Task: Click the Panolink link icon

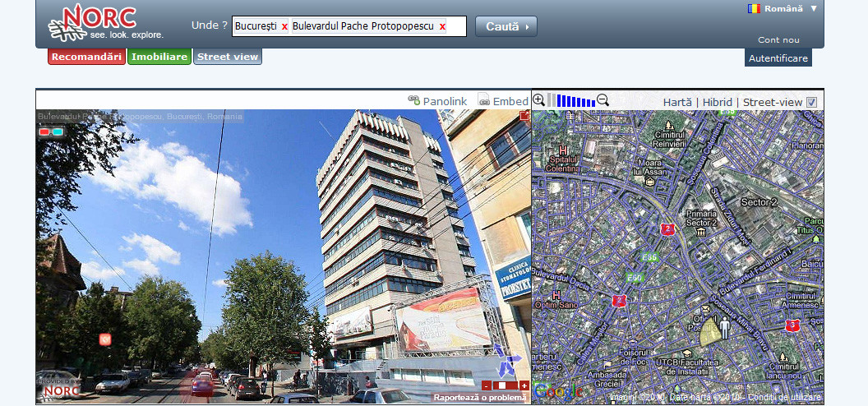Action: [414, 100]
